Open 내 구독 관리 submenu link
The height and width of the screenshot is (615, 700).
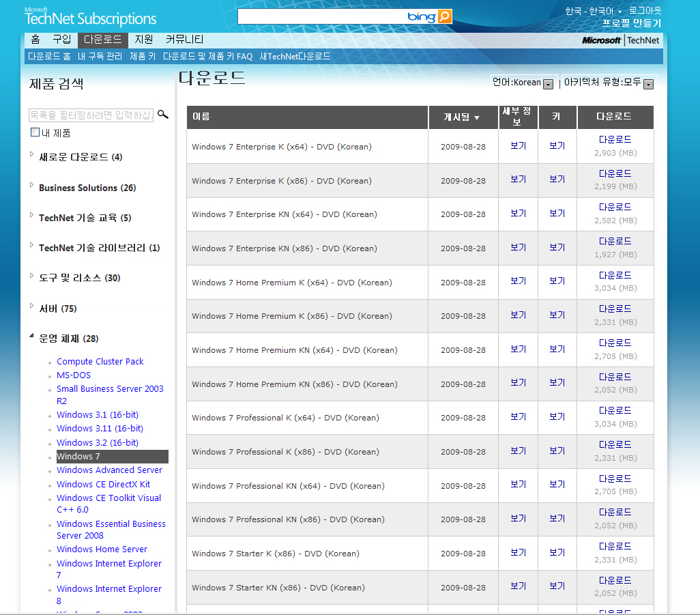100,56
